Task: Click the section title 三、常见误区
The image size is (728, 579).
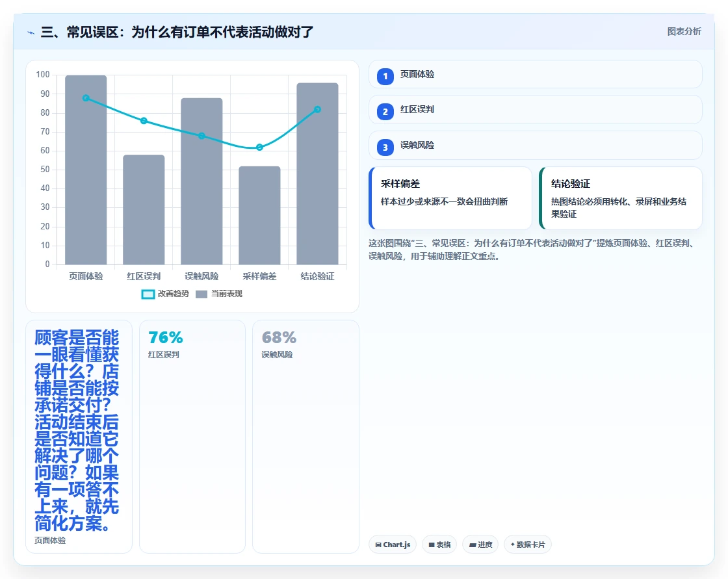Action: (x=177, y=32)
